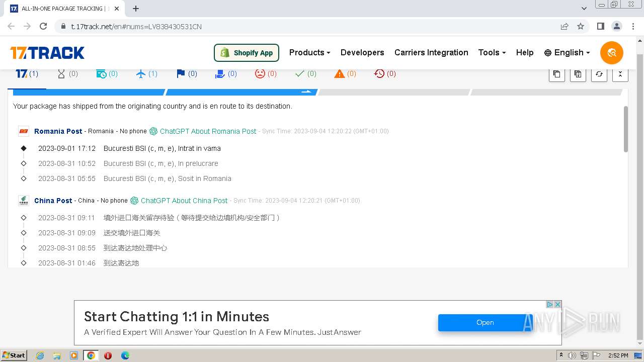This screenshot has width=644, height=362.
Task: Select the Expired clock filter
Action: [385, 74]
